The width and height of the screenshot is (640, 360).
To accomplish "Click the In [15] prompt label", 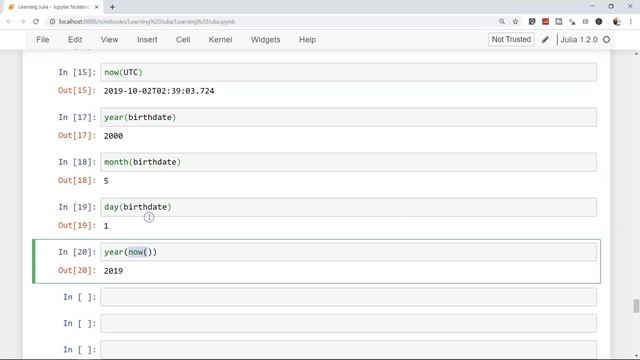I will coord(77,72).
